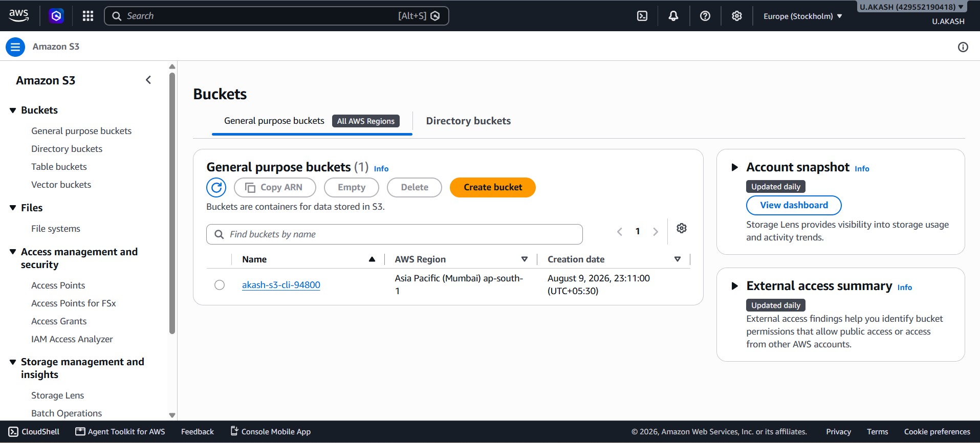Sort buckets by Name column arrow
The image size is (980, 443).
372,259
